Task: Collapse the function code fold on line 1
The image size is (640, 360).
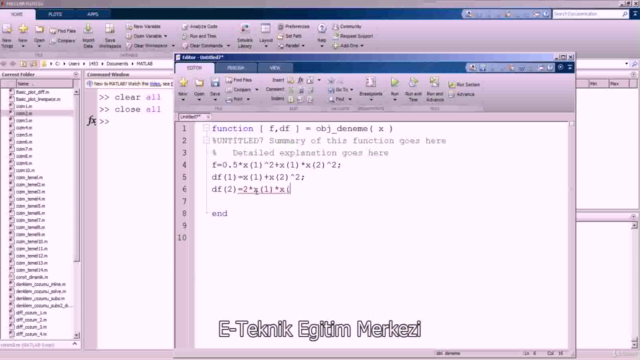Action: [x=206, y=129]
